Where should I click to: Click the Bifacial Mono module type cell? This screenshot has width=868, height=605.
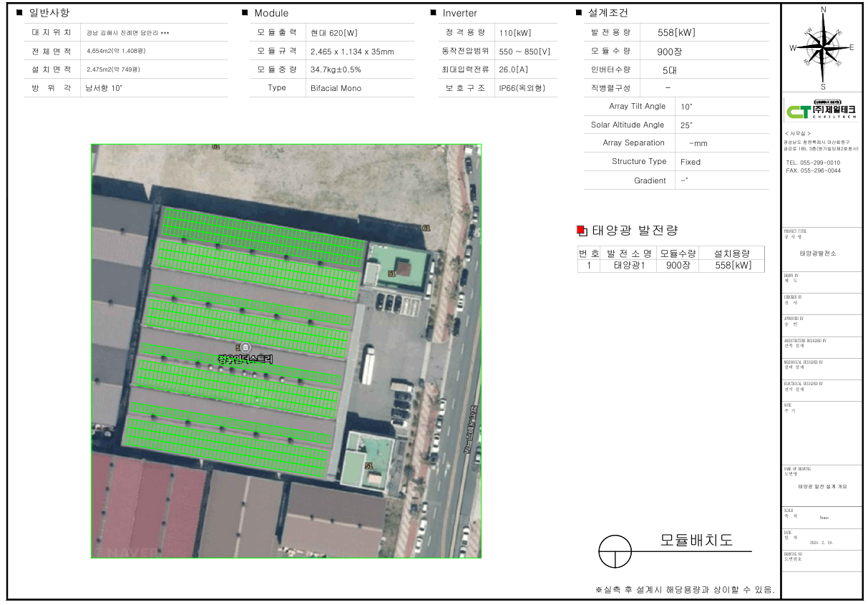[336, 88]
